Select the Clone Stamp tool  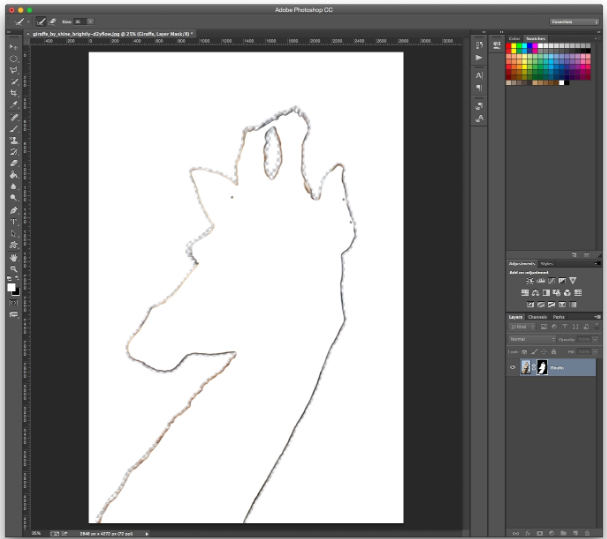tap(14, 140)
